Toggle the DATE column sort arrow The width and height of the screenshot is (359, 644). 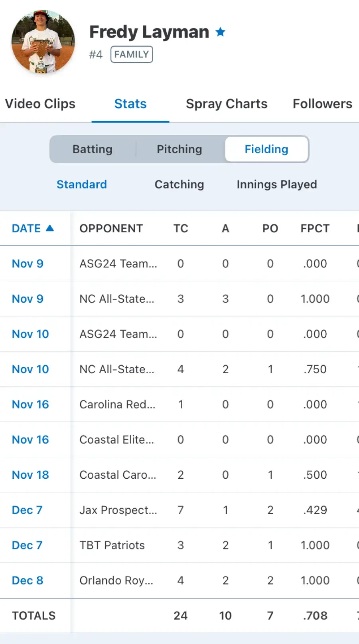click(x=50, y=228)
